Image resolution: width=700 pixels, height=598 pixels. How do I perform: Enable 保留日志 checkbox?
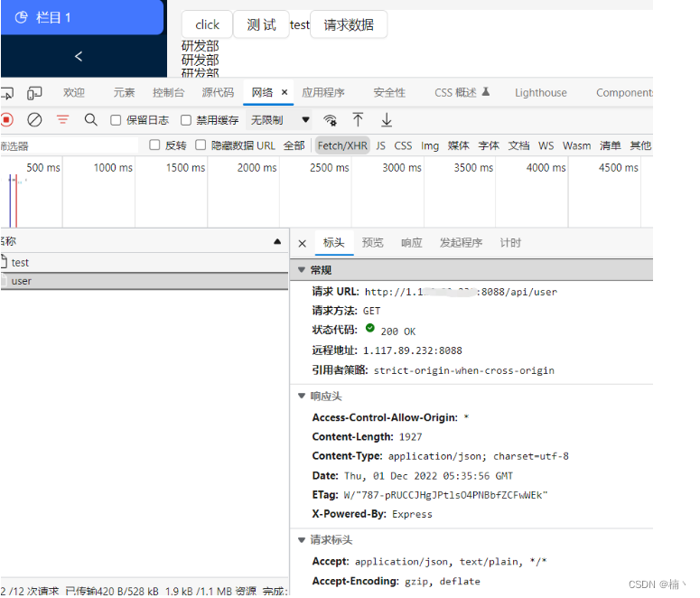click(116, 120)
